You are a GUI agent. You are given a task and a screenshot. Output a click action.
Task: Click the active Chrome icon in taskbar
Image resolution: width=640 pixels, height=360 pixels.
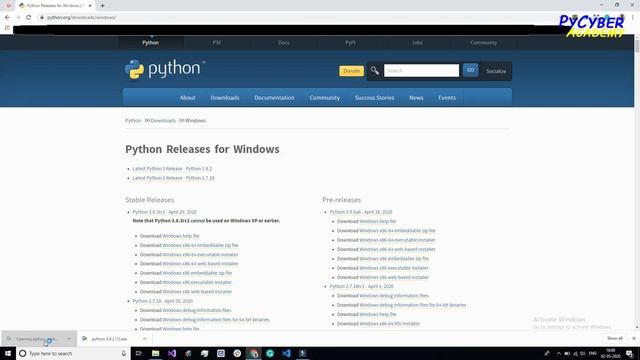click(x=254, y=353)
